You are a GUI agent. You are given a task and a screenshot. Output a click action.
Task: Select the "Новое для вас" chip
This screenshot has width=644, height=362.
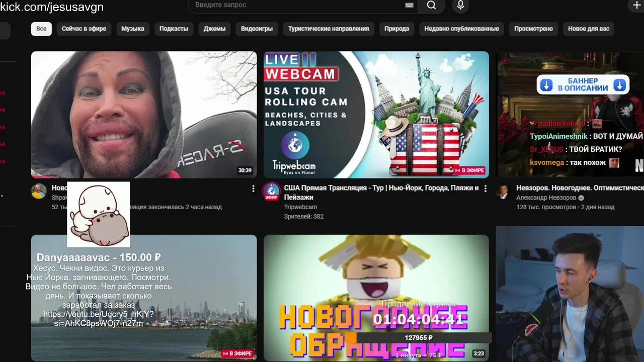(x=589, y=29)
